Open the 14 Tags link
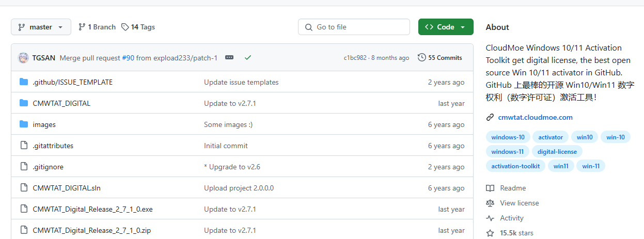 click(x=138, y=27)
